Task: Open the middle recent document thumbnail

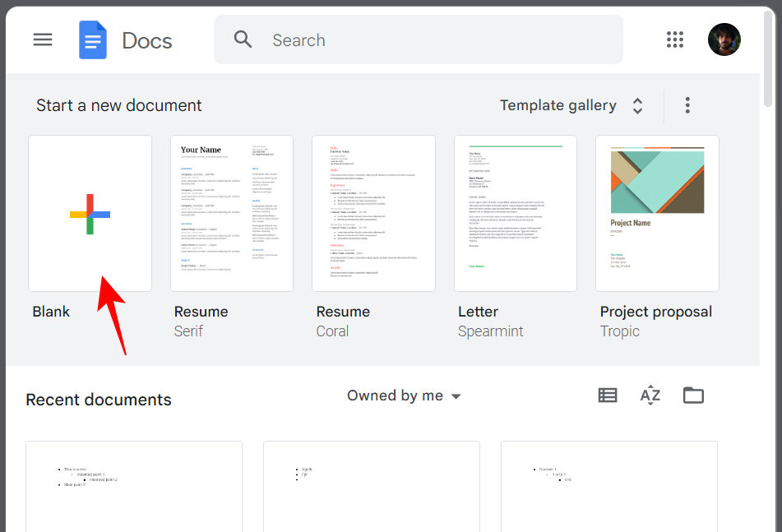Action: 372,486
